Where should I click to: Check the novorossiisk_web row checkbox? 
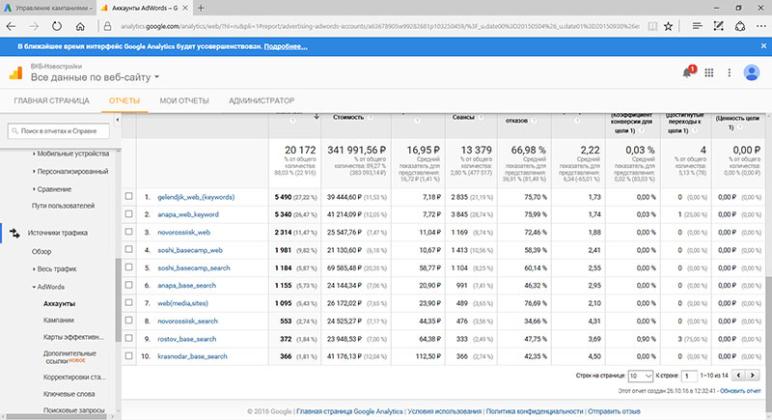[129, 232]
